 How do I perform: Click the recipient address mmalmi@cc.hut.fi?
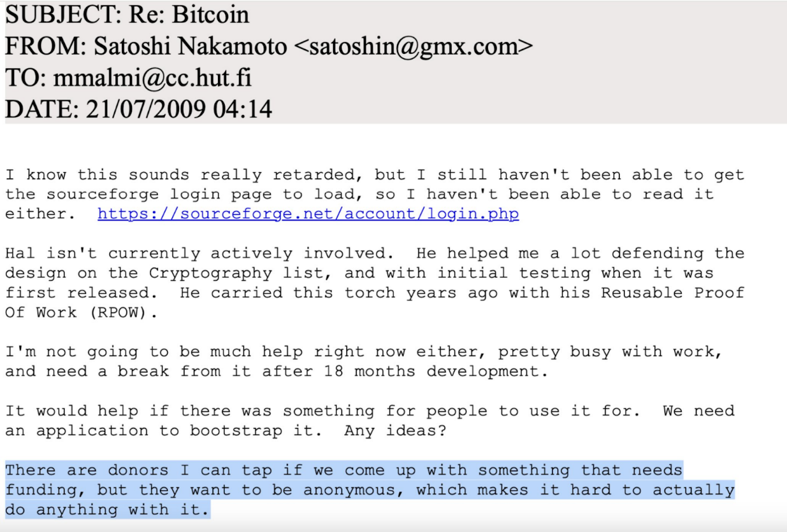152,78
